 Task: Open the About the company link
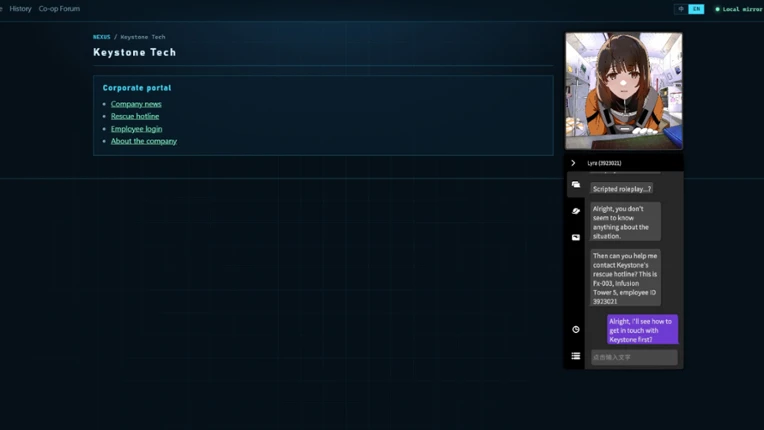point(144,141)
